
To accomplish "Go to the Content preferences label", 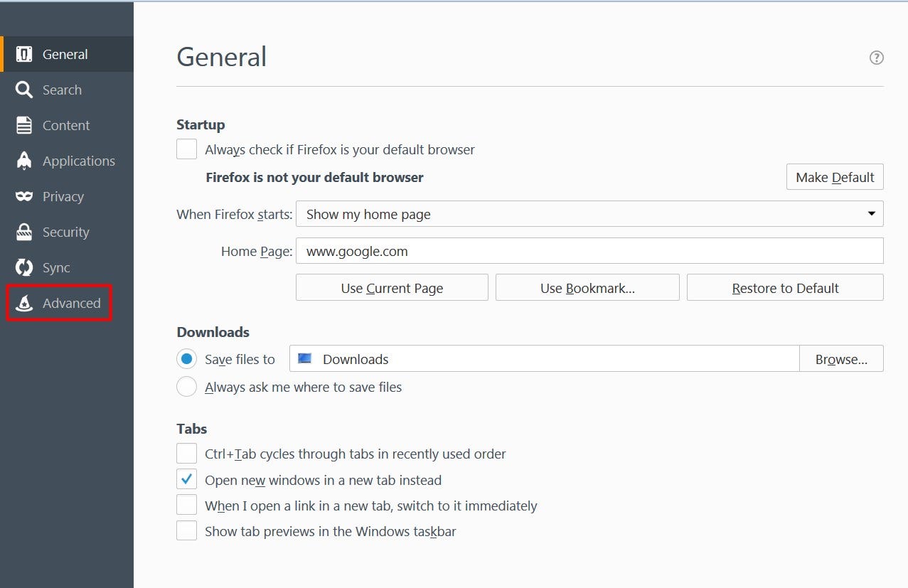I will point(66,125).
